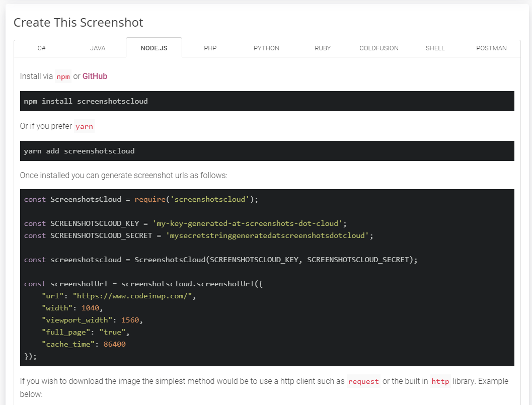
Task: Switch to the PYTHON tab
Action: click(x=266, y=48)
